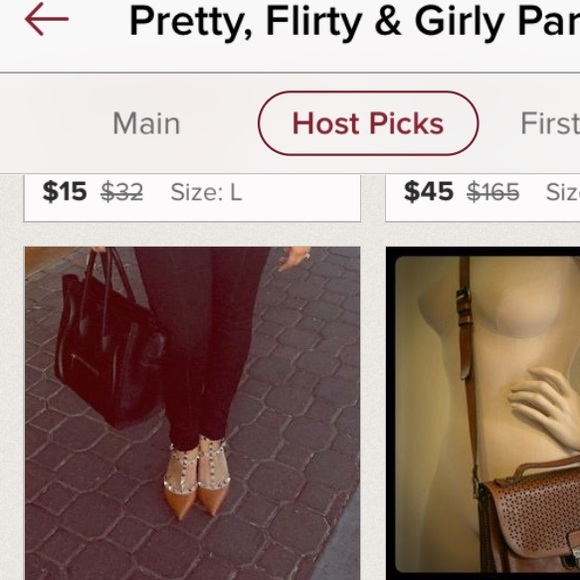The width and height of the screenshot is (580, 580).
Task: Select the Host Picks tab
Action: 368,123
